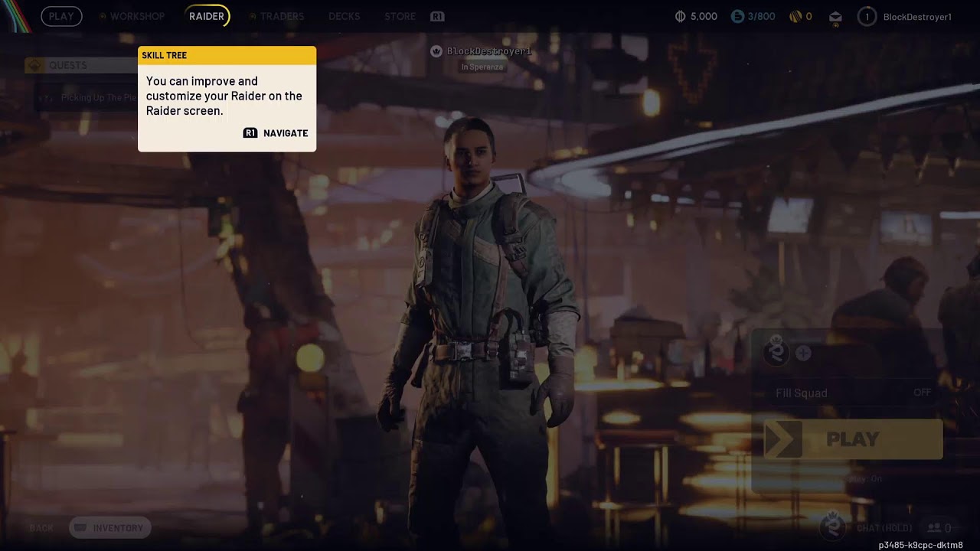Click the Chat (Hold) prompt

tap(884, 528)
